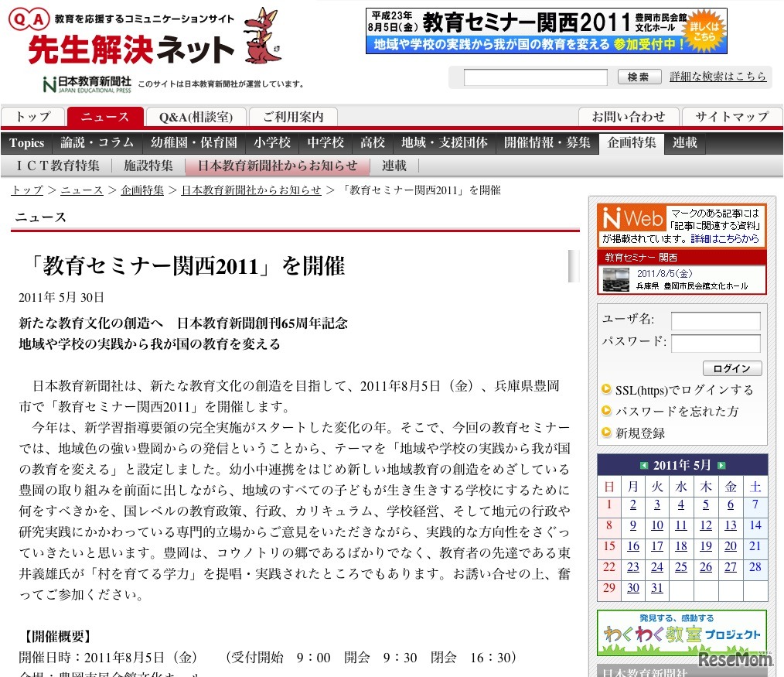Follow the 日本教育新聞社からお知らせ breadcrumb link
Image resolution: width=784 pixels, height=677 pixels.
(x=251, y=190)
